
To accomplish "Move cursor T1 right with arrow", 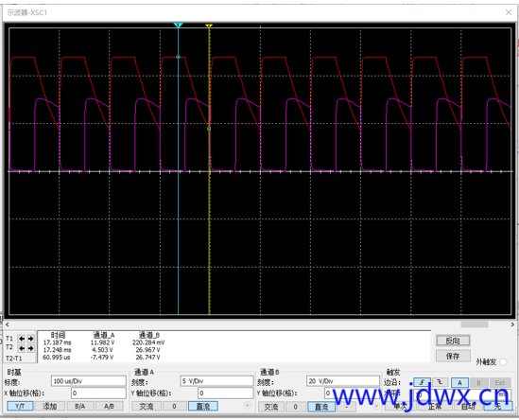I will (x=30, y=339).
